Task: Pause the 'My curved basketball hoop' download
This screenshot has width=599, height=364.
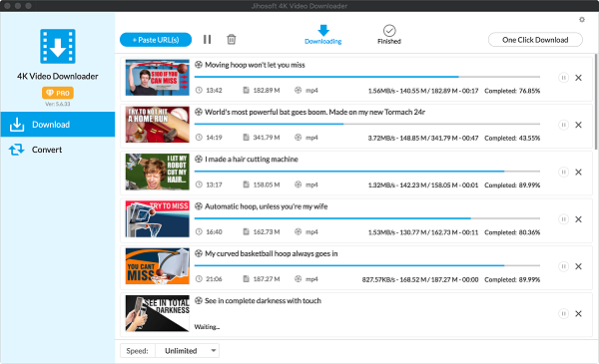Action: [563, 266]
